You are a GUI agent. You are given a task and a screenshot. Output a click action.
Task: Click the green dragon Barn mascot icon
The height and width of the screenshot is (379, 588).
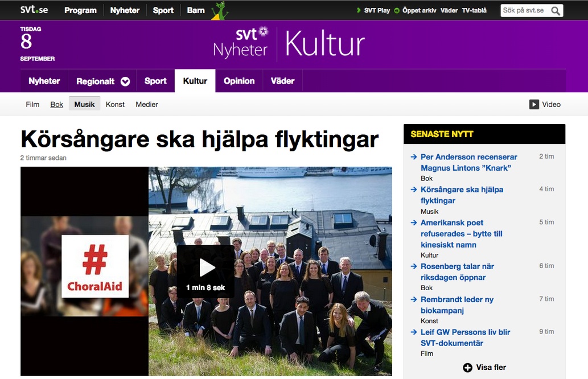tap(219, 10)
